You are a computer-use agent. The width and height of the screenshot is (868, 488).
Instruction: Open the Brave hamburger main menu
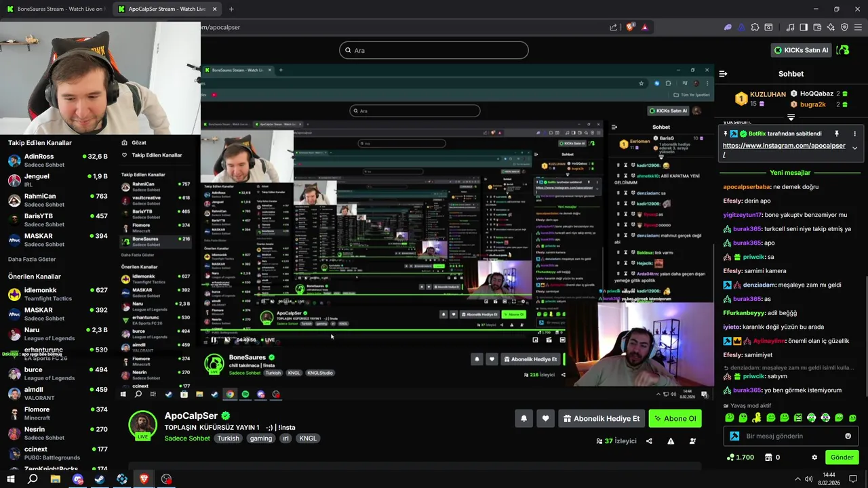858,27
